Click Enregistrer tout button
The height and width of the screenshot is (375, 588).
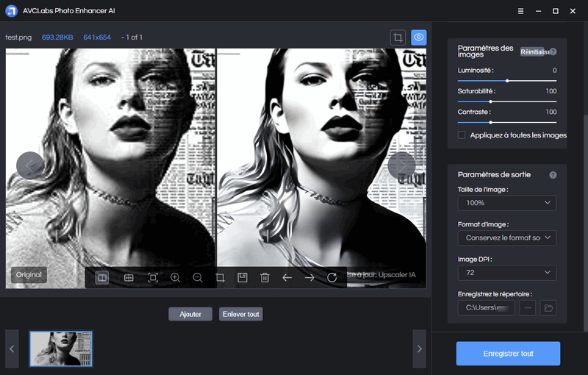tap(508, 353)
